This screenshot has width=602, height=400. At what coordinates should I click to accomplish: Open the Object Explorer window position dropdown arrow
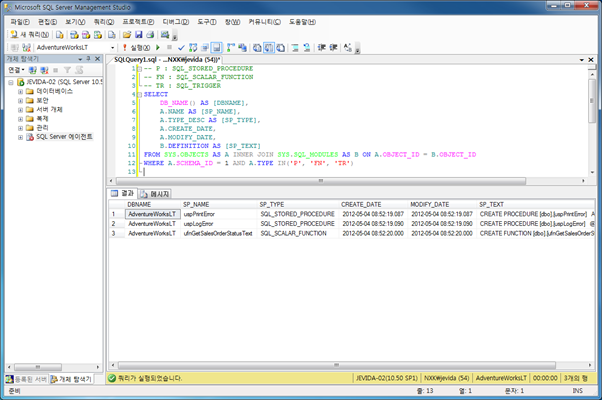(x=80, y=59)
